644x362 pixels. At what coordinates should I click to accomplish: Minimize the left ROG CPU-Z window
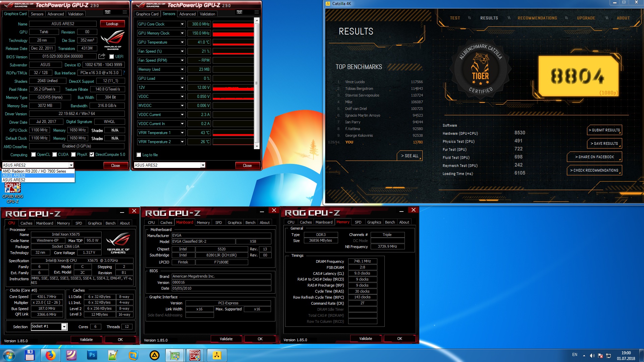point(122,212)
